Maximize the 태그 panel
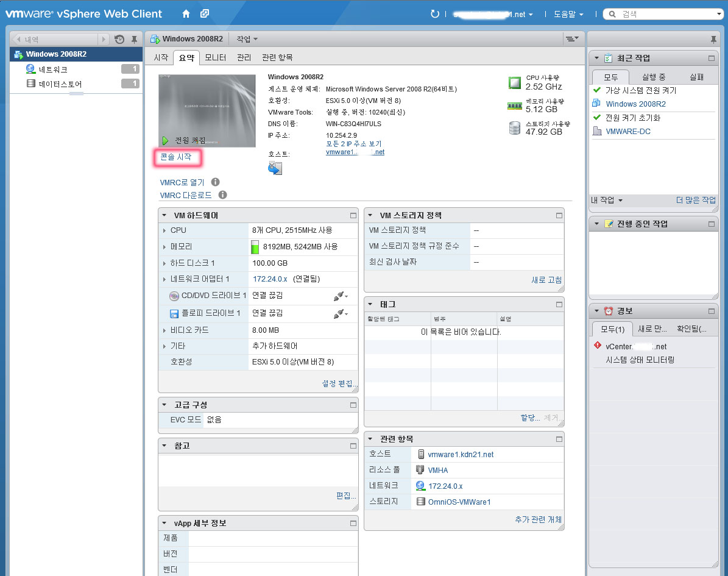Image resolution: width=728 pixels, height=576 pixels. coord(559,305)
